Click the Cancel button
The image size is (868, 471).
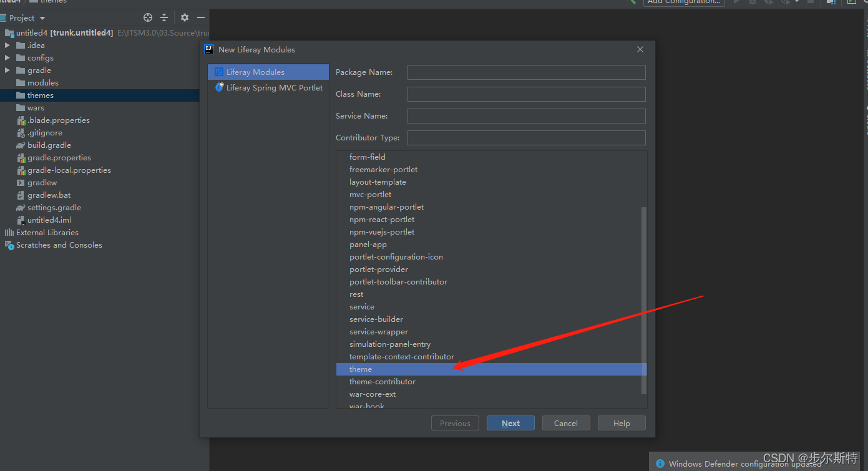[566, 423]
